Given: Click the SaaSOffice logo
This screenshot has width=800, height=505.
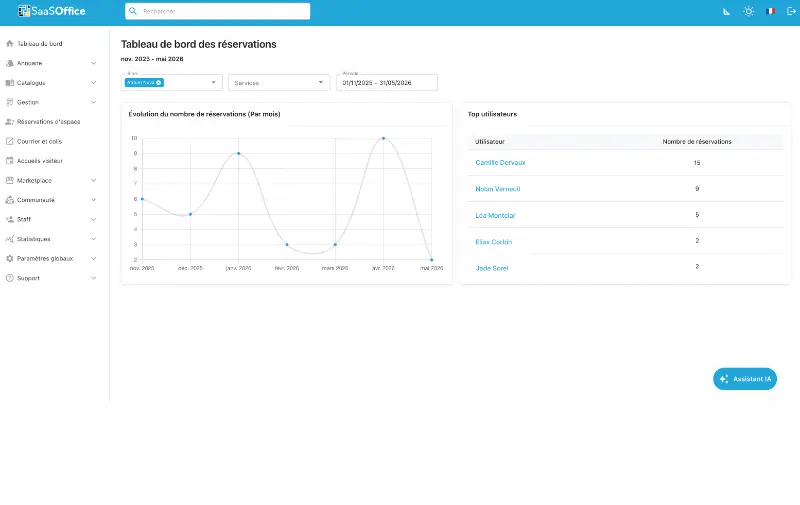Looking at the screenshot, I should click(x=52, y=11).
